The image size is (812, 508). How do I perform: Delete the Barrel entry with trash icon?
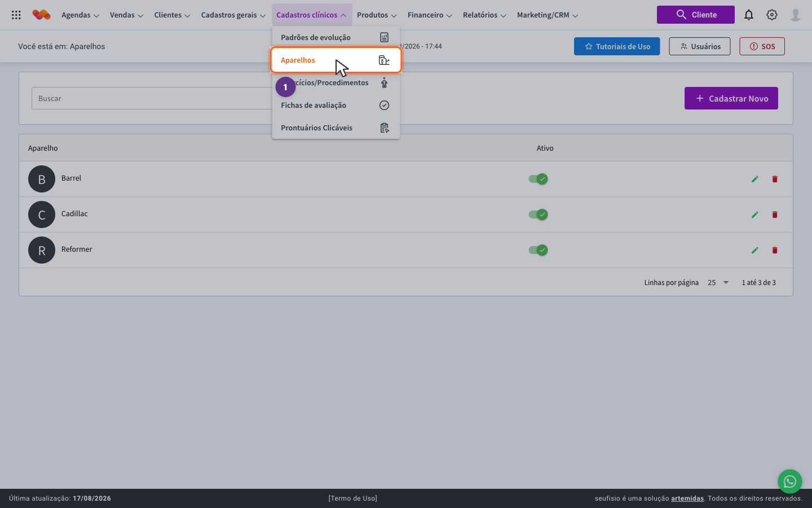coord(775,179)
